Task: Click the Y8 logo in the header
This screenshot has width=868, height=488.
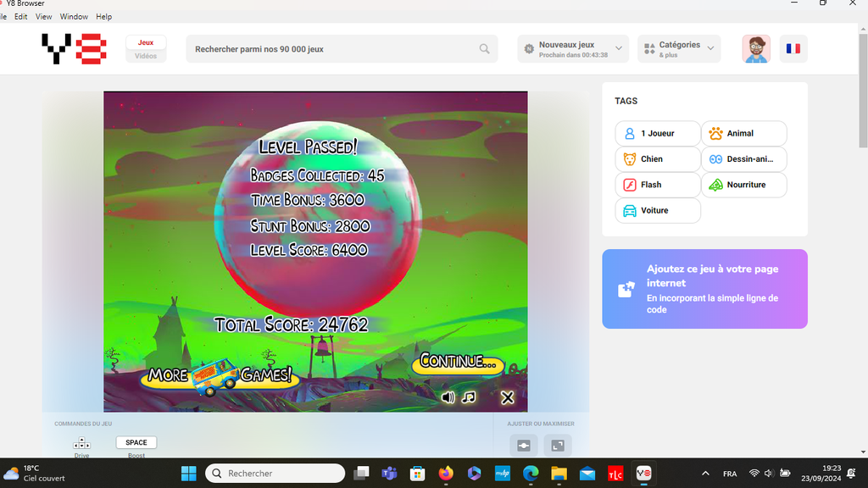Action: tap(74, 49)
